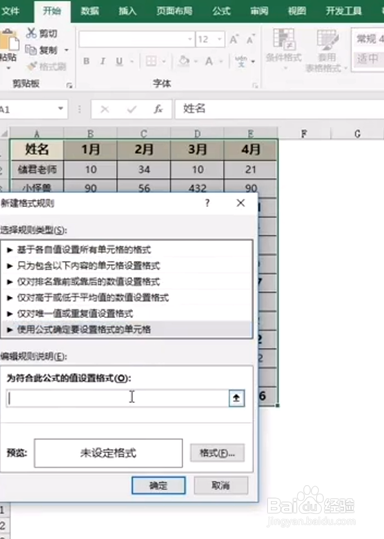This screenshot has width=384, height=539.
Task: Click the 格式(F)... button
Action: tap(217, 453)
